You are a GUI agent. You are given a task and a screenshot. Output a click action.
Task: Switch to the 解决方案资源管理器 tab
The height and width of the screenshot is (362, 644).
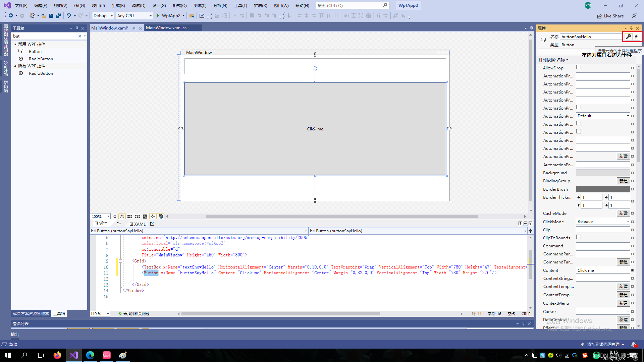[x=31, y=314]
